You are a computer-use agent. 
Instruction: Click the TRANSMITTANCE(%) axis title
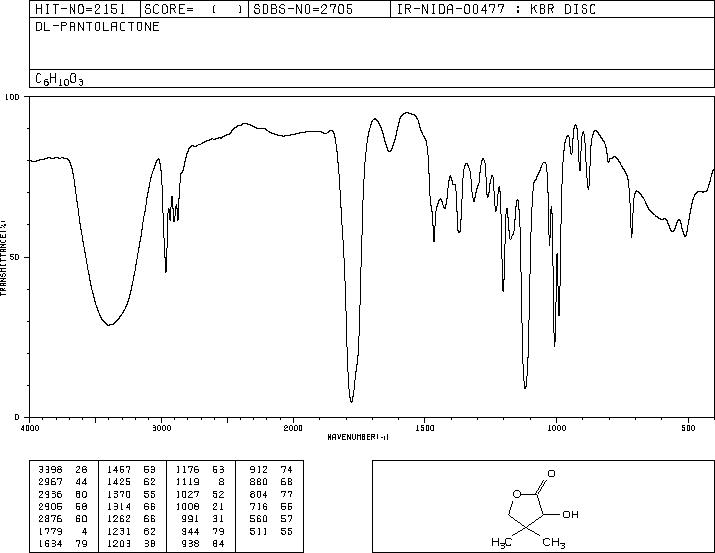pyautogui.click(x=3, y=257)
